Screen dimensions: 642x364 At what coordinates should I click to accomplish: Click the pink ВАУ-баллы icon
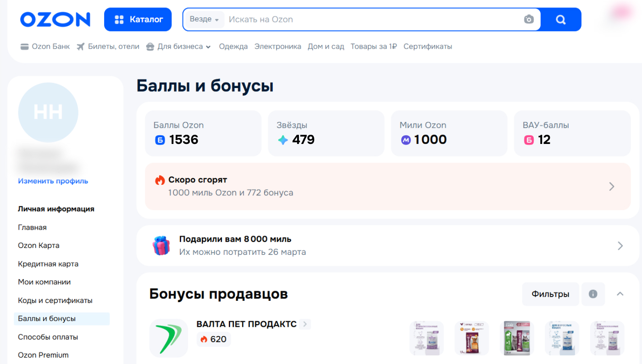529,140
